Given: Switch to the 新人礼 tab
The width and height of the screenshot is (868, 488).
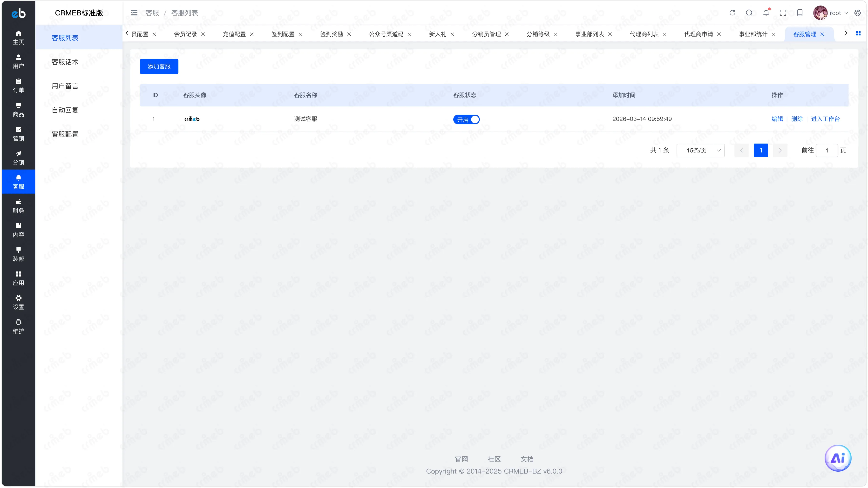Looking at the screenshot, I should (x=438, y=34).
